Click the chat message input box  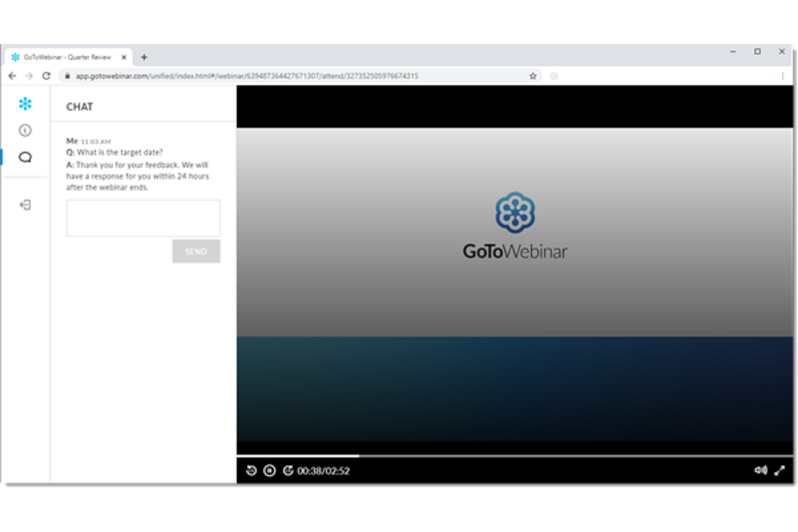point(143,218)
